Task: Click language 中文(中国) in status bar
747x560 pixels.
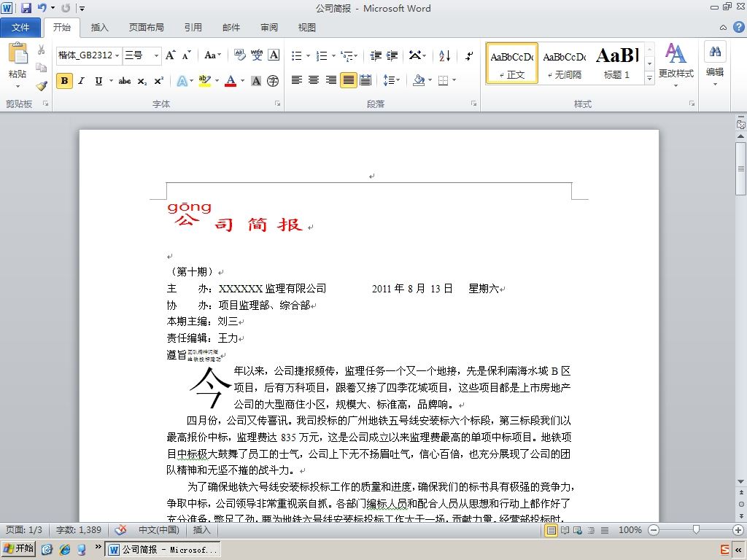Action: tap(158, 530)
